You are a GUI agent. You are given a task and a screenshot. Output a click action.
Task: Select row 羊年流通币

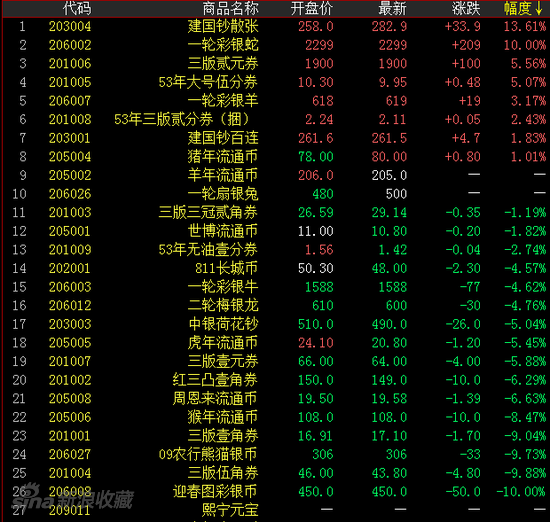point(276,175)
